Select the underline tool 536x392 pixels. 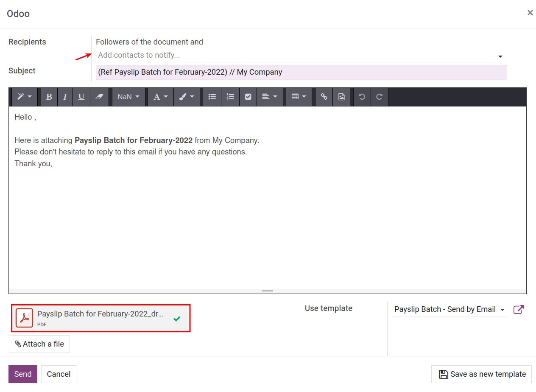pos(81,97)
